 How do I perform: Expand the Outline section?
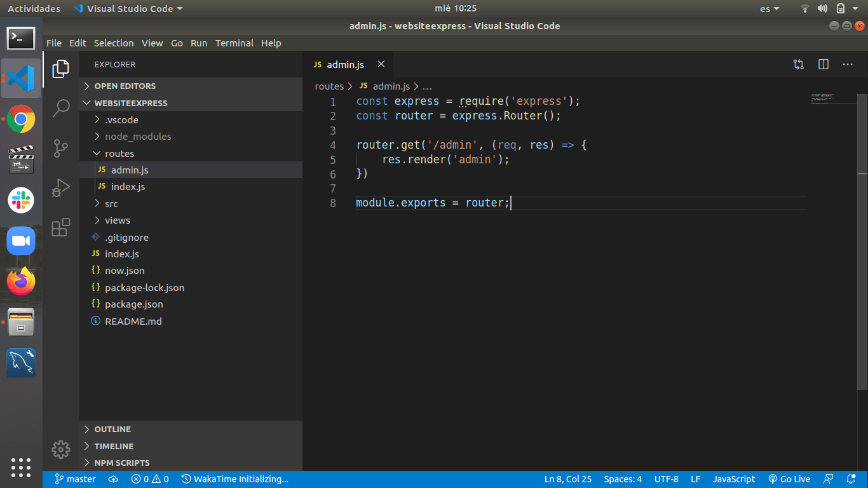click(x=191, y=429)
